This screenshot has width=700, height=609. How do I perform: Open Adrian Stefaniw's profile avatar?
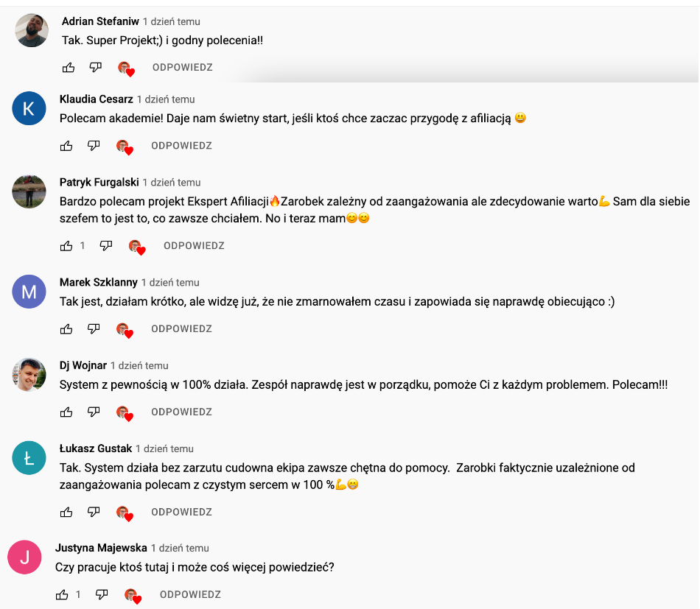(x=31, y=30)
